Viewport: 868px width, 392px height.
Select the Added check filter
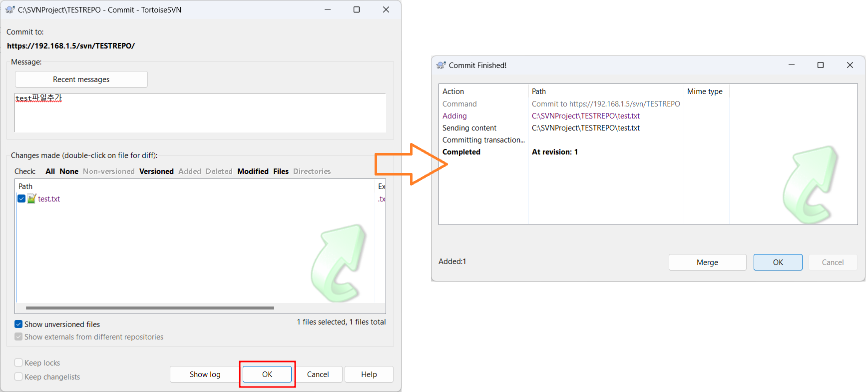190,171
